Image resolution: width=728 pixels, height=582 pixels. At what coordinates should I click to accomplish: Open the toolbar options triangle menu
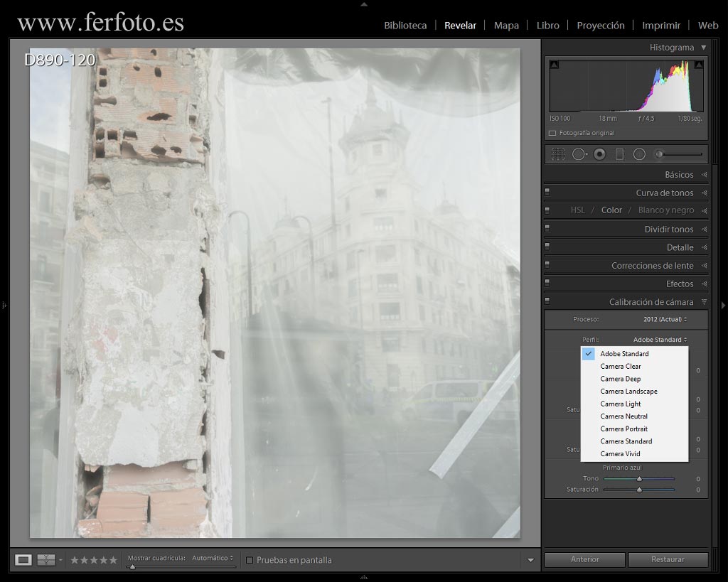point(530,560)
